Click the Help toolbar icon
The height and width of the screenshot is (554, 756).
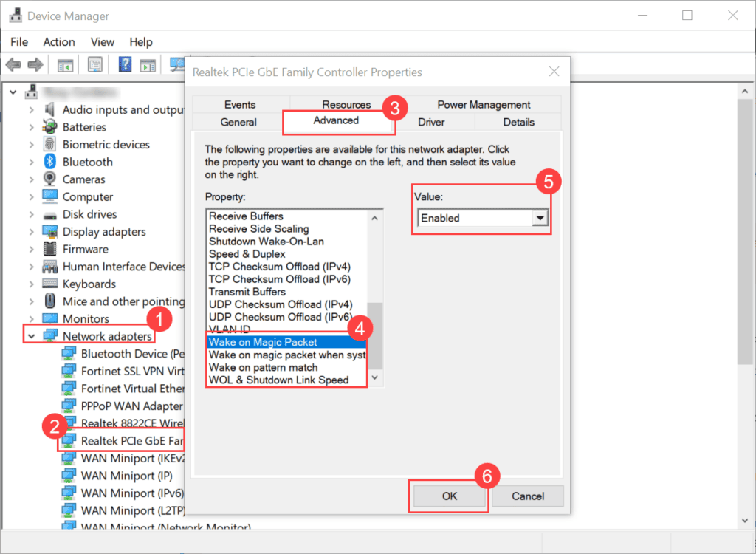124,64
